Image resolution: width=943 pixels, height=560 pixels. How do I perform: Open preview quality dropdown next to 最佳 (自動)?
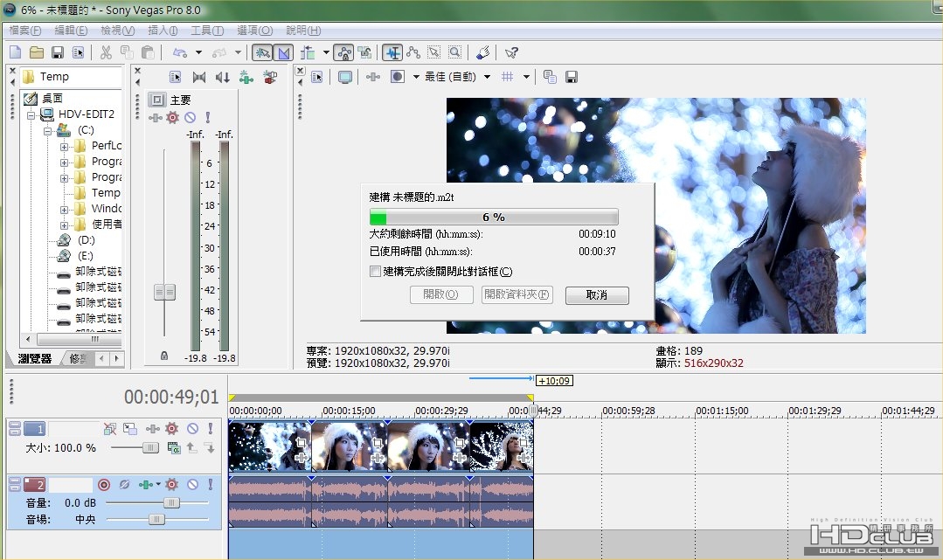(487, 77)
